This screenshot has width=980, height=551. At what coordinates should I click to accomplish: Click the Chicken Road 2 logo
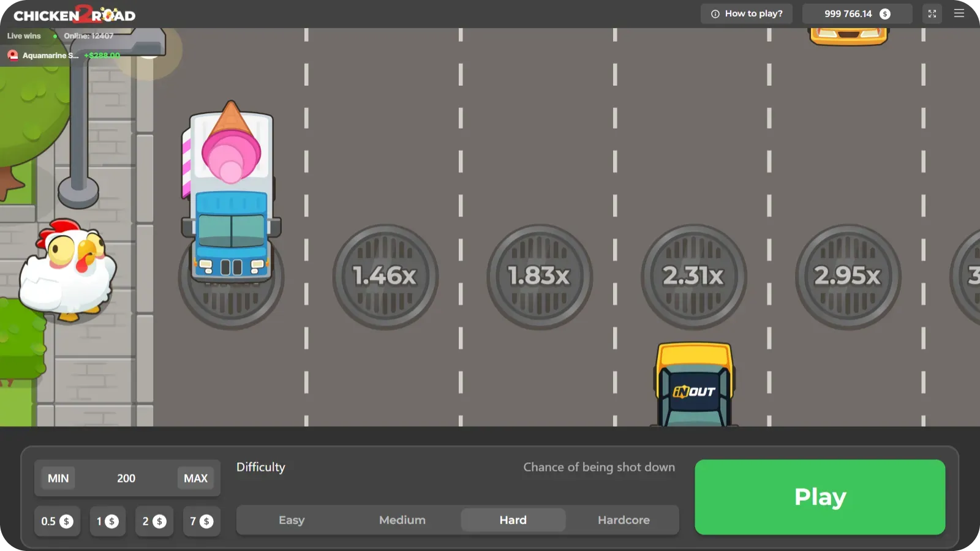74,14
